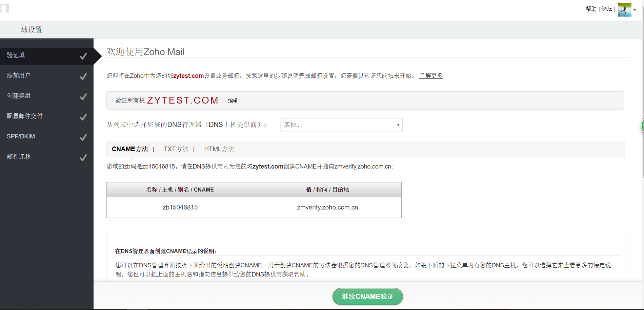Click the 在DNS管理界面创建CNAME记录的说明 heading
The image size is (644, 310).
tap(166, 251)
